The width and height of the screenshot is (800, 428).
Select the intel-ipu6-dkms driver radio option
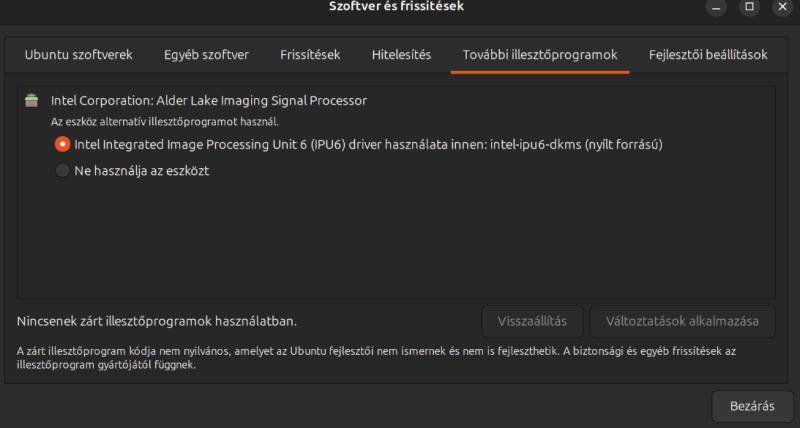coord(62,144)
